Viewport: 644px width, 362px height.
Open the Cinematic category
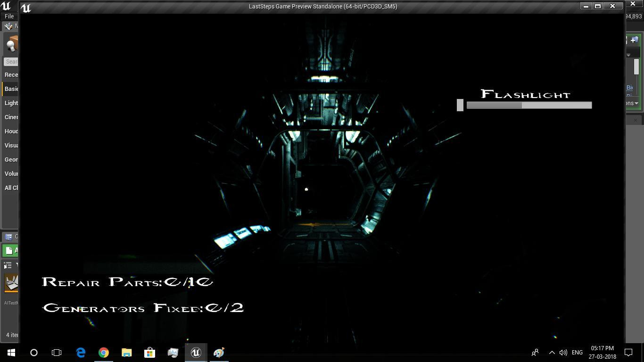11,117
